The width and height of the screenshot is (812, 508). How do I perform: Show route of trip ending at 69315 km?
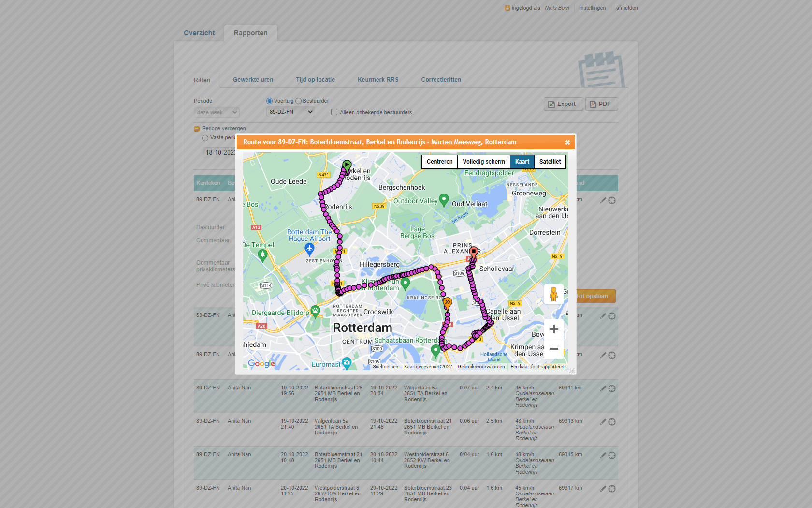tap(612, 455)
